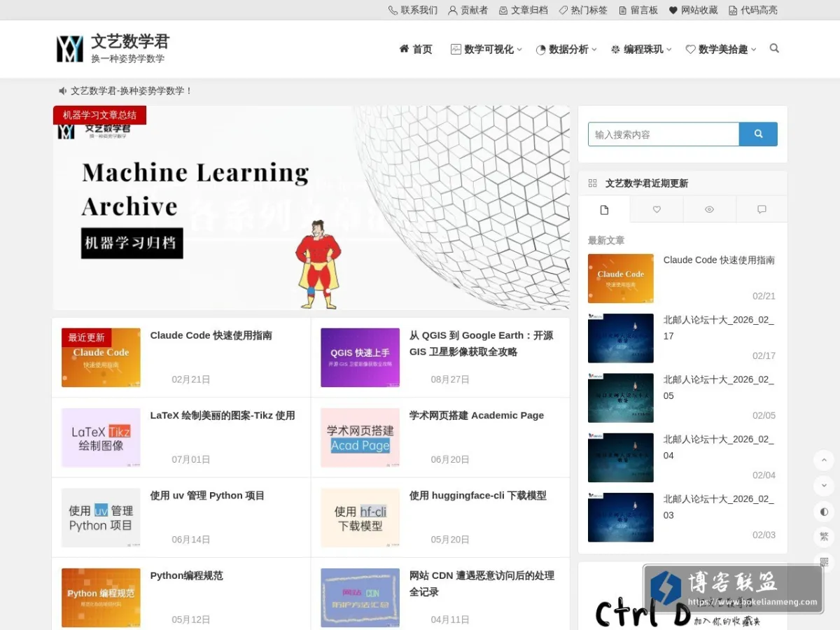Click the scroll-to-top arrow button
Screen dimensions: 840x630
pos(824,460)
